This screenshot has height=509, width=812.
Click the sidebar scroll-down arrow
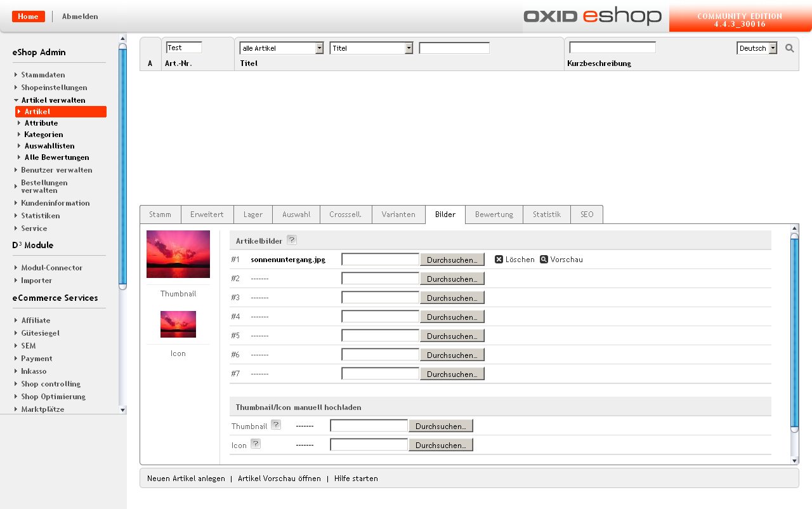122,410
